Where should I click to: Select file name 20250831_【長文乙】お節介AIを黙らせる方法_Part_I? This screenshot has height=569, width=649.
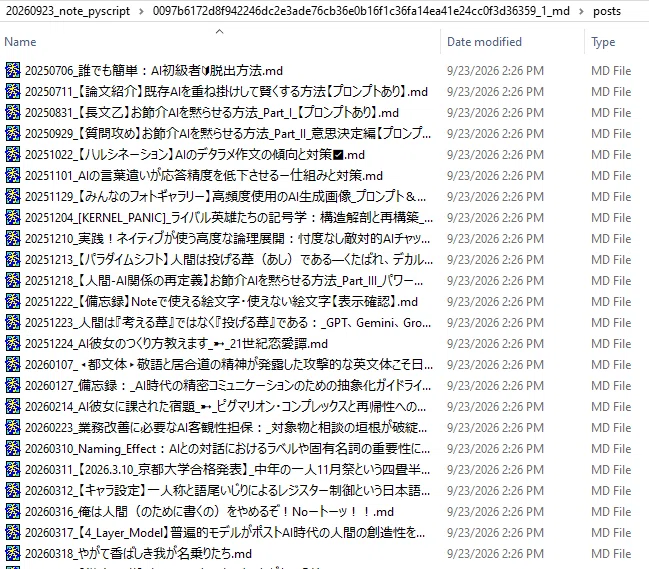point(212,113)
